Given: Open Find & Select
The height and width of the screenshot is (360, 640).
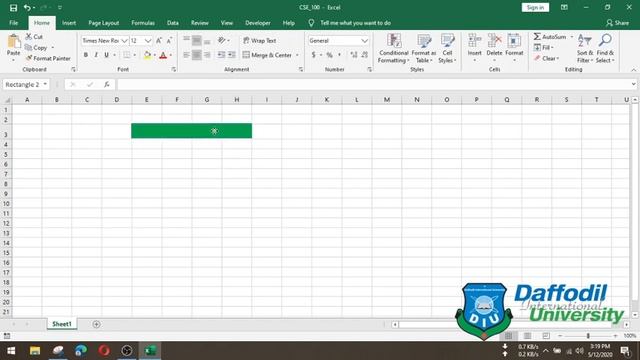Looking at the screenshot, I should pyautogui.click(x=605, y=49).
